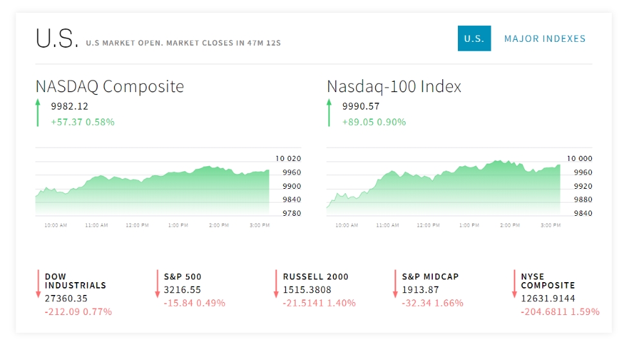Click the NASDAQ Composite price 9982.12
Screen dimensions: 644x342
pos(70,106)
